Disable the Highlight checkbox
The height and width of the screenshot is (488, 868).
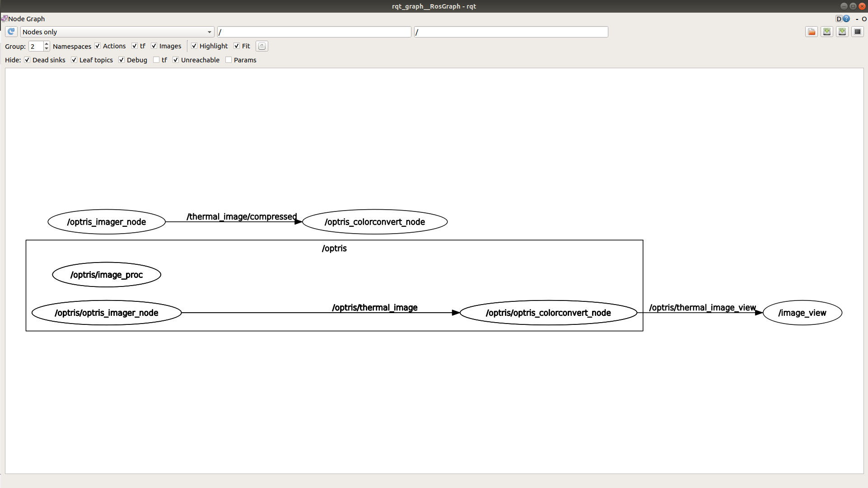(x=194, y=46)
